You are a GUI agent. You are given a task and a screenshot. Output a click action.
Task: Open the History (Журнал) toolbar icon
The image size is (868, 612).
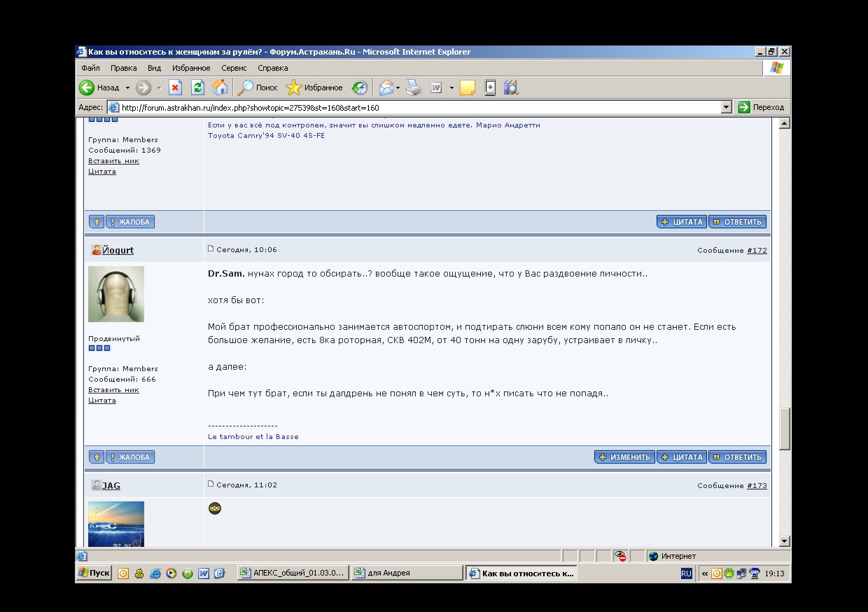pos(359,88)
